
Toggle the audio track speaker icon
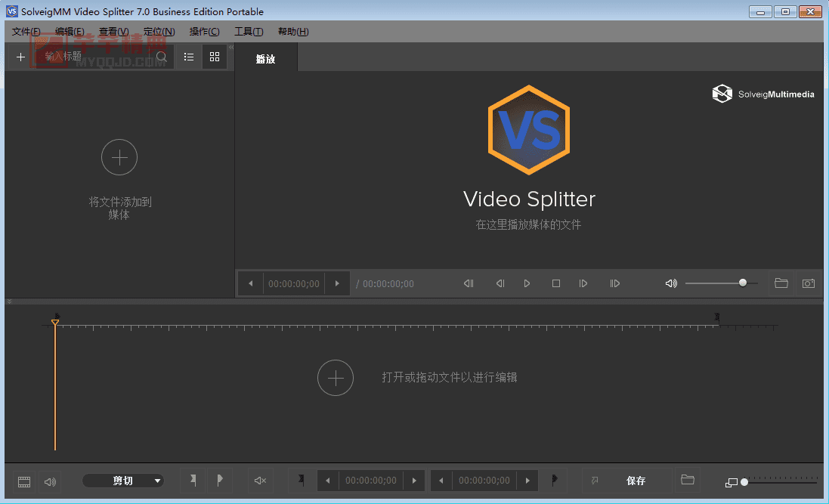[x=50, y=482]
